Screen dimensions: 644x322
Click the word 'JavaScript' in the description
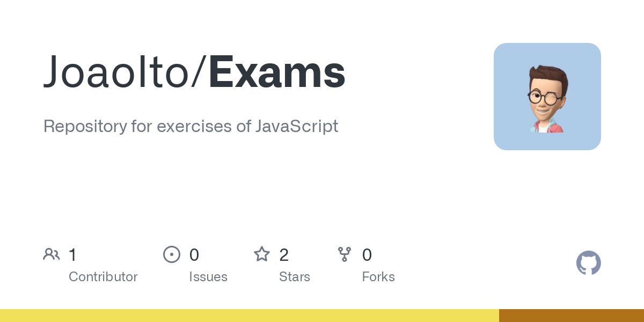coord(297,127)
